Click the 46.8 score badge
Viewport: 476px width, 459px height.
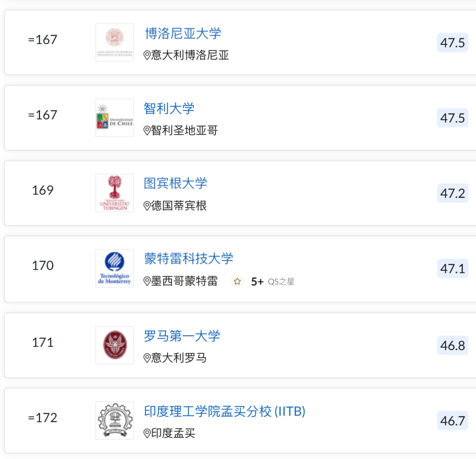click(453, 345)
